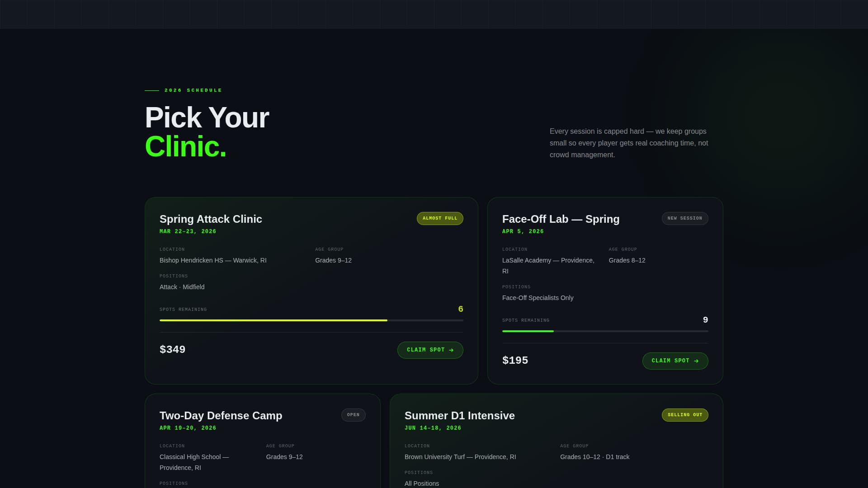
Task: Open the Two-Day Defense Camp card
Action: click(x=262, y=441)
